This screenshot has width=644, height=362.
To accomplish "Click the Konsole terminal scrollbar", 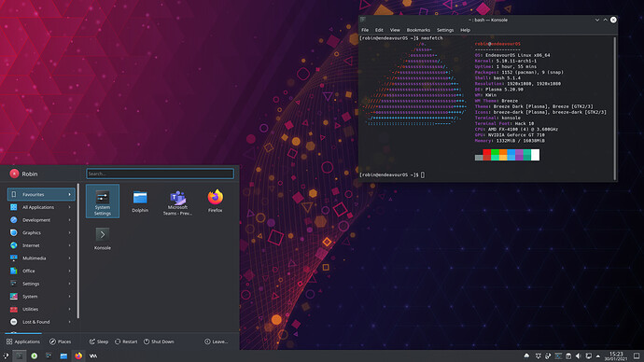I will point(614,108).
